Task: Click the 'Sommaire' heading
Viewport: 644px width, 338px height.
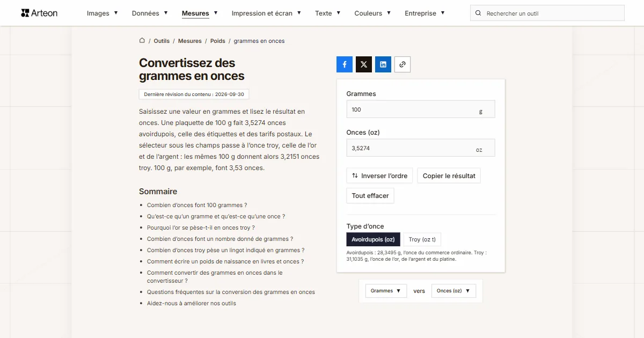Action: [x=158, y=192]
